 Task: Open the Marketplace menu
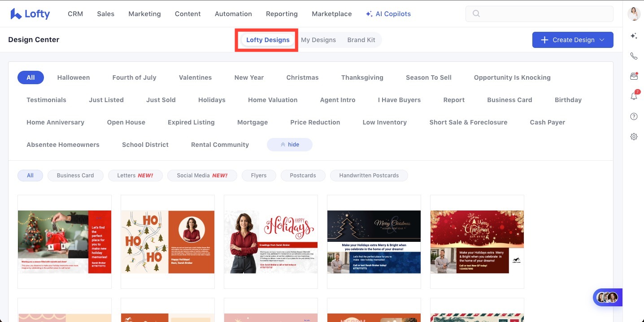[332, 14]
